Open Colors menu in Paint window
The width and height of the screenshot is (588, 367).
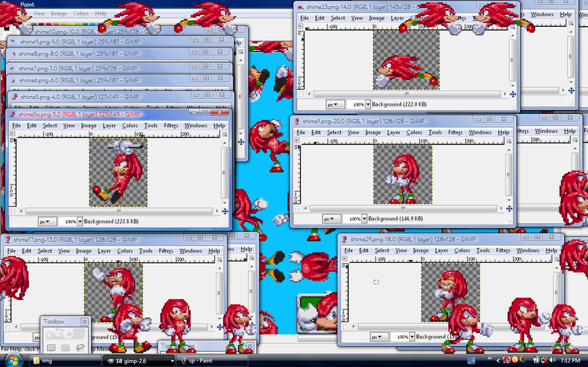(x=80, y=14)
